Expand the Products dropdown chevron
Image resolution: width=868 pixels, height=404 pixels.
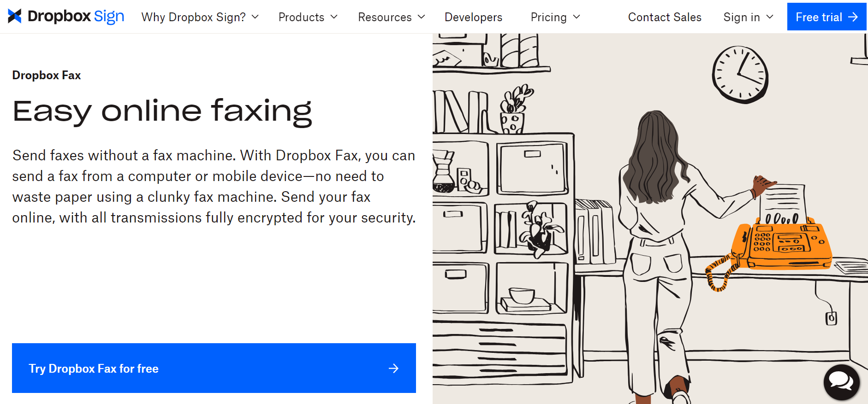pyautogui.click(x=334, y=17)
